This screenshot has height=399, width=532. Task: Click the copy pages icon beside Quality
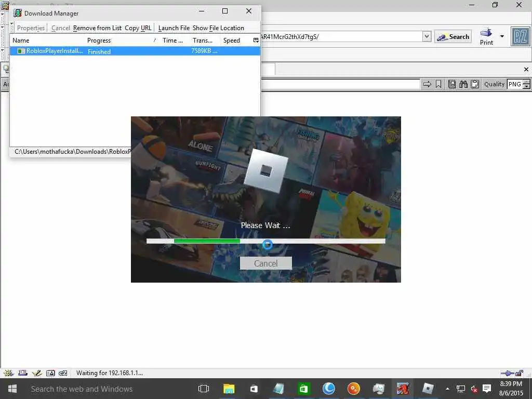coord(475,84)
